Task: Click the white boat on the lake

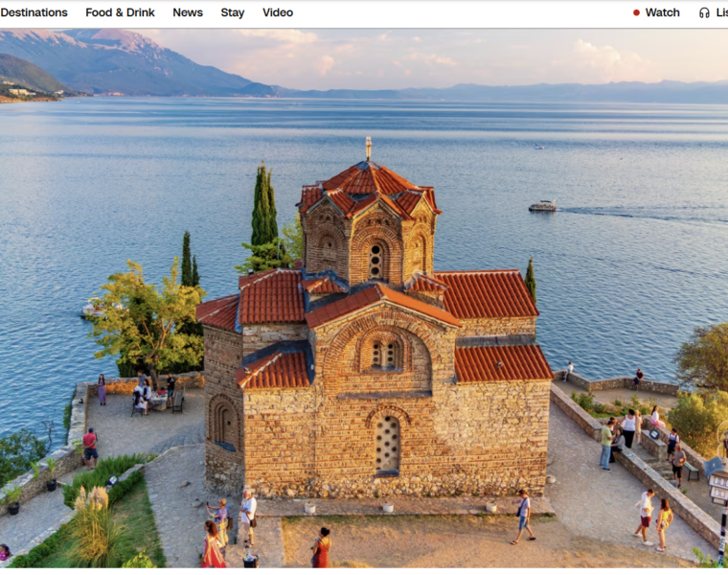Action: (x=542, y=206)
